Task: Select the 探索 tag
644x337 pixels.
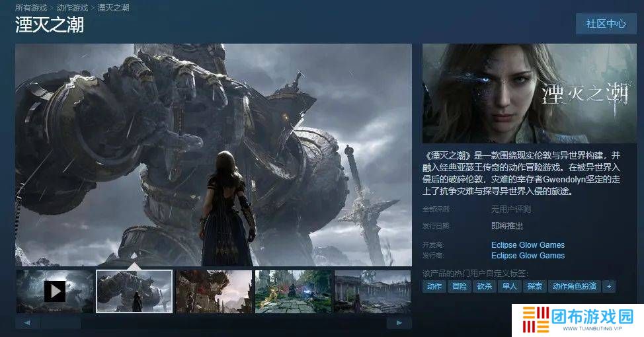Action: (534, 287)
